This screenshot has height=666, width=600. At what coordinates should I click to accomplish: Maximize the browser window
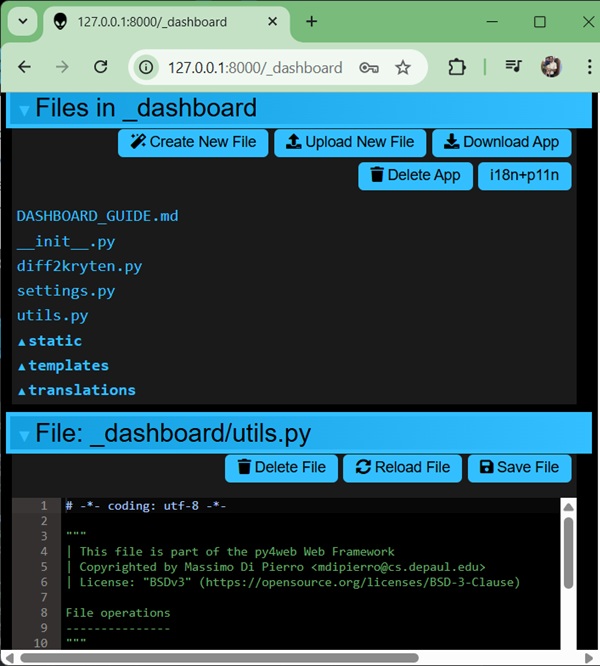pos(540,21)
